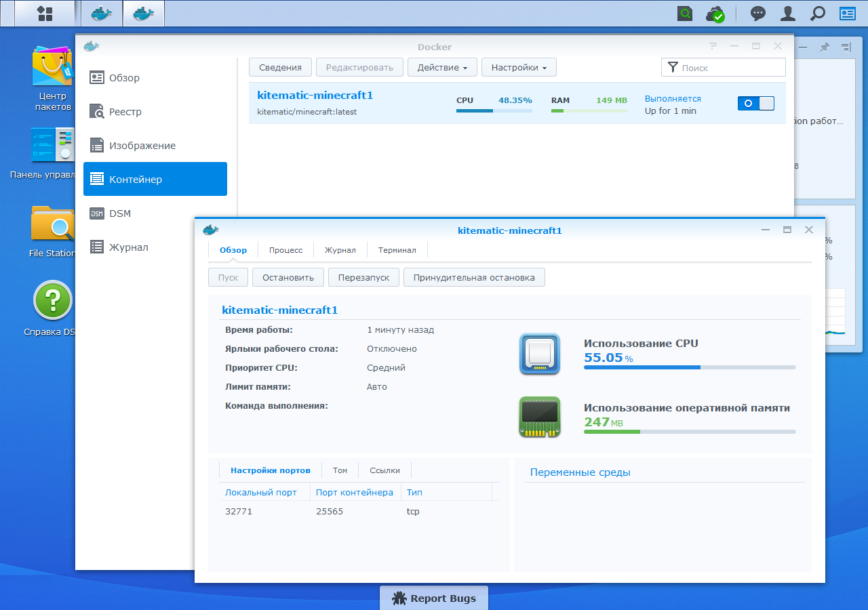Click the green RAM module icon in the container overview
868x610 pixels.
pyautogui.click(x=540, y=417)
